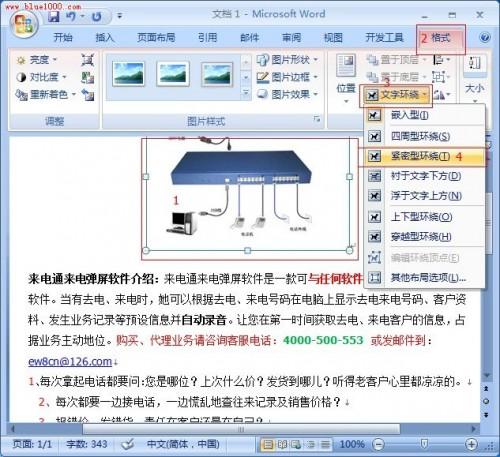Open the 对比度 contrast dropdown
Viewport: 500px width, 457px height.
(41, 77)
